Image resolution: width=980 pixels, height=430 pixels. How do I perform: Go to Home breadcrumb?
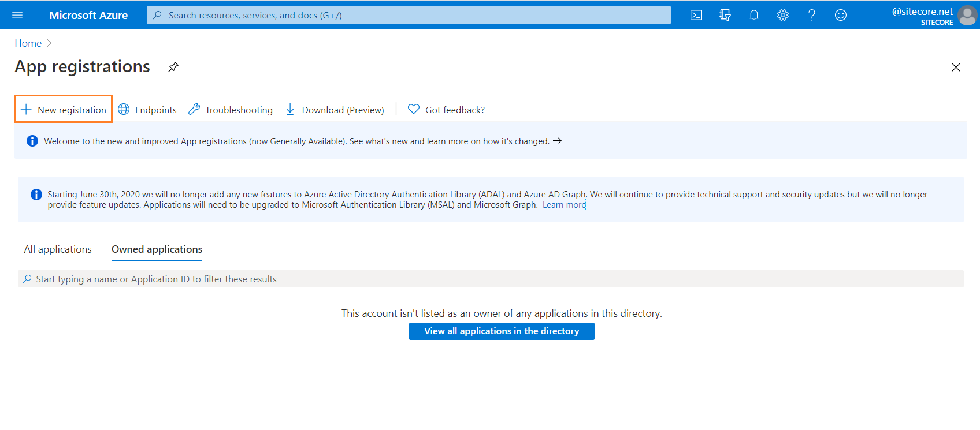click(28, 43)
